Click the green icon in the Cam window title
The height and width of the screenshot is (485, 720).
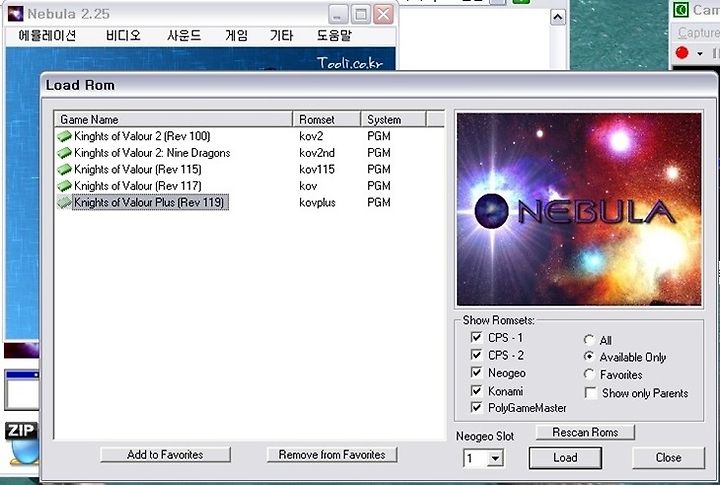click(681, 9)
